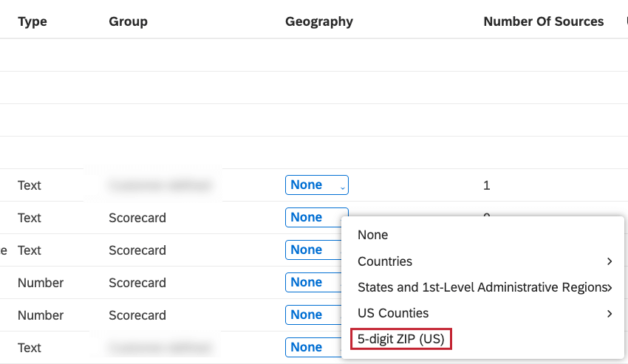Open Geography dropdown in row with 1 source
628x364 pixels.
(x=316, y=185)
